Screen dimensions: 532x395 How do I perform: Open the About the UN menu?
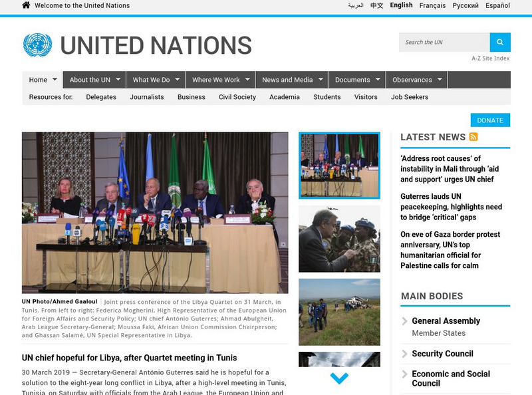(x=90, y=80)
